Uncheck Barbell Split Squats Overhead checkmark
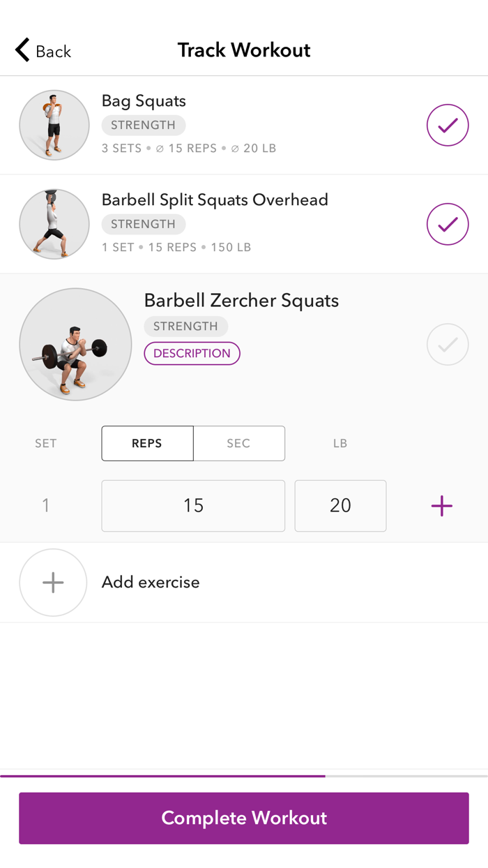488x868 pixels. (448, 224)
